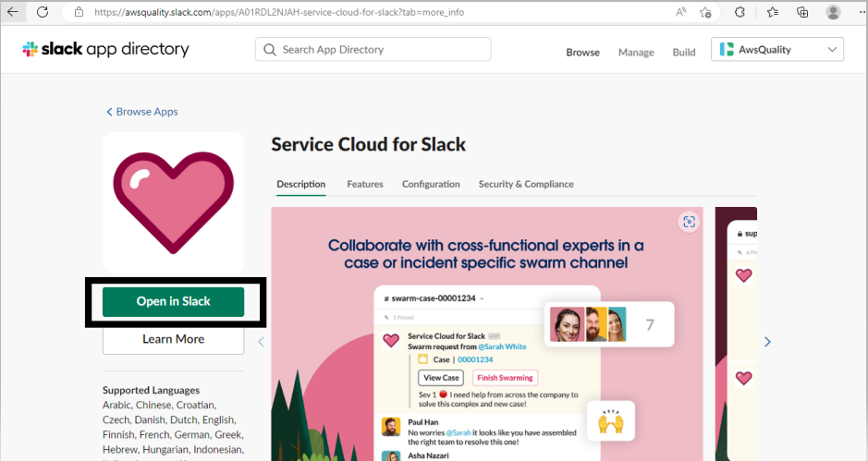This screenshot has height=461, width=868.
Task: Open the AwsQuality workspace dropdown
Action: click(777, 49)
